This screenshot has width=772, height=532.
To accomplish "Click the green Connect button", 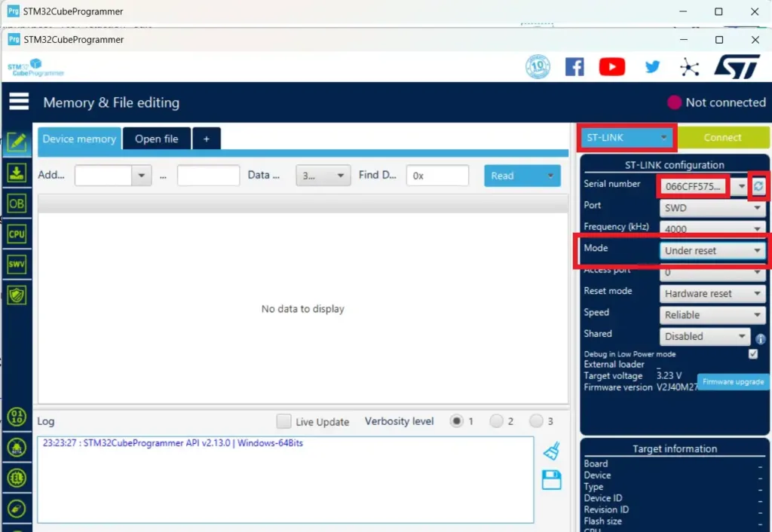I will pos(722,137).
